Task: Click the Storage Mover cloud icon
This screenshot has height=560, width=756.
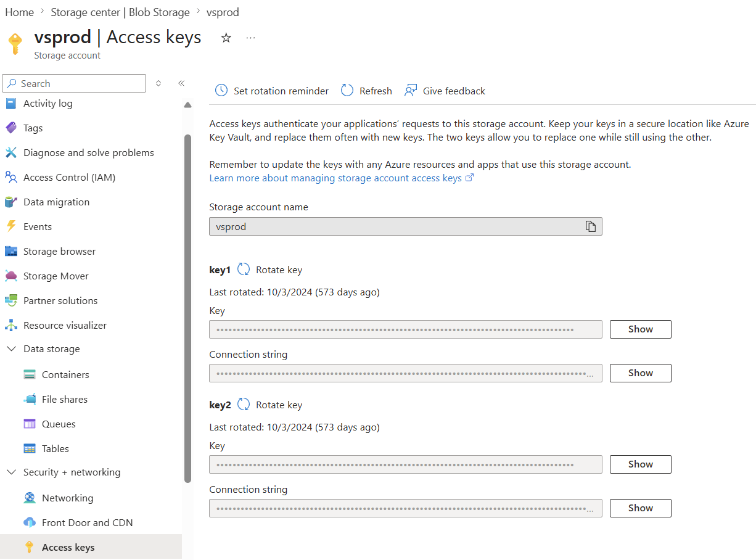Action: tap(11, 276)
